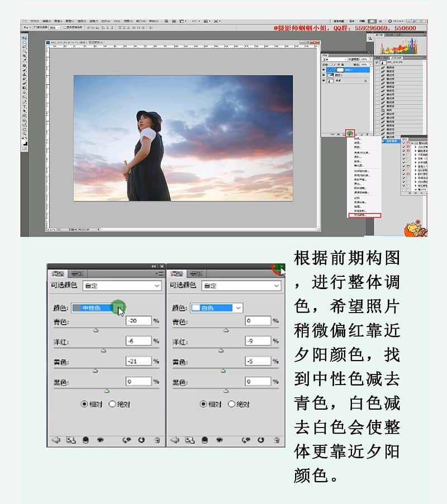Open 颜色 dropdown showing 中性色
The width and height of the screenshot is (447, 504).
pyautogui.click(x=98, y=308)
